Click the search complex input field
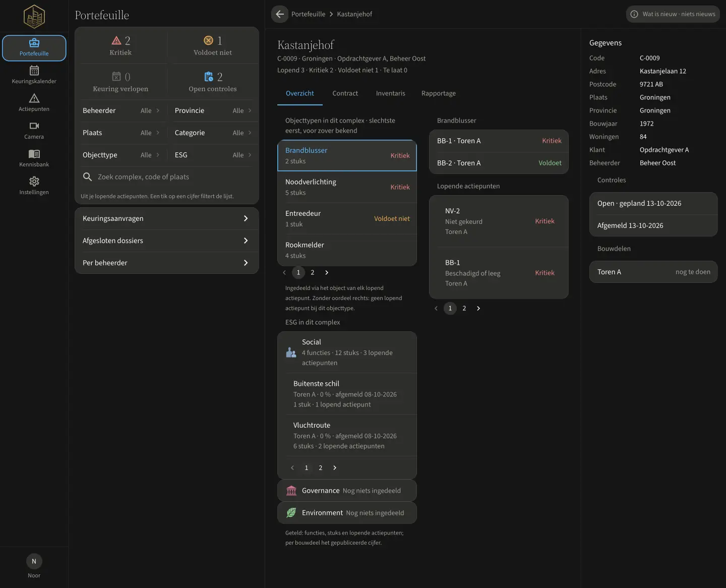This screenshot has width=726, height=588. click(166, 177)
